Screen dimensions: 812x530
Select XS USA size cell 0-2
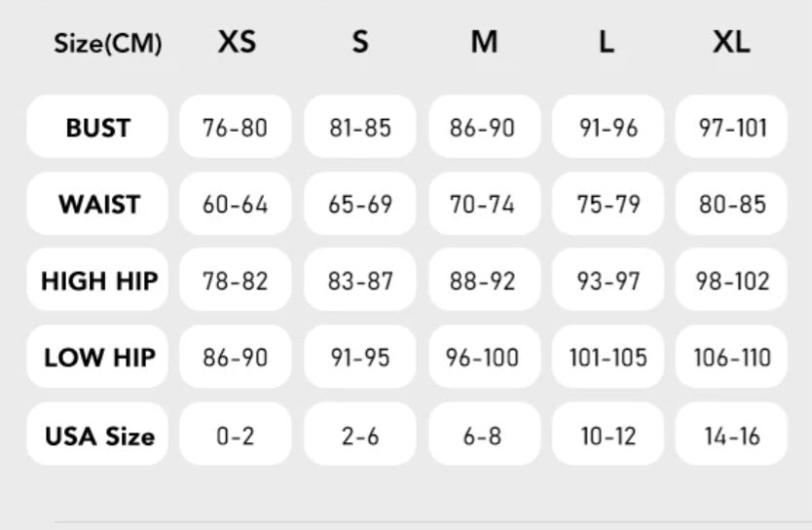coord(235,435)
